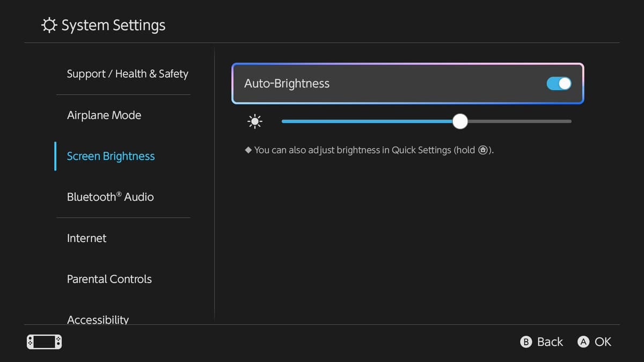Screen dimensions: 644x362
Task: Click the brightness slider handle
Action: click(460, 121)
